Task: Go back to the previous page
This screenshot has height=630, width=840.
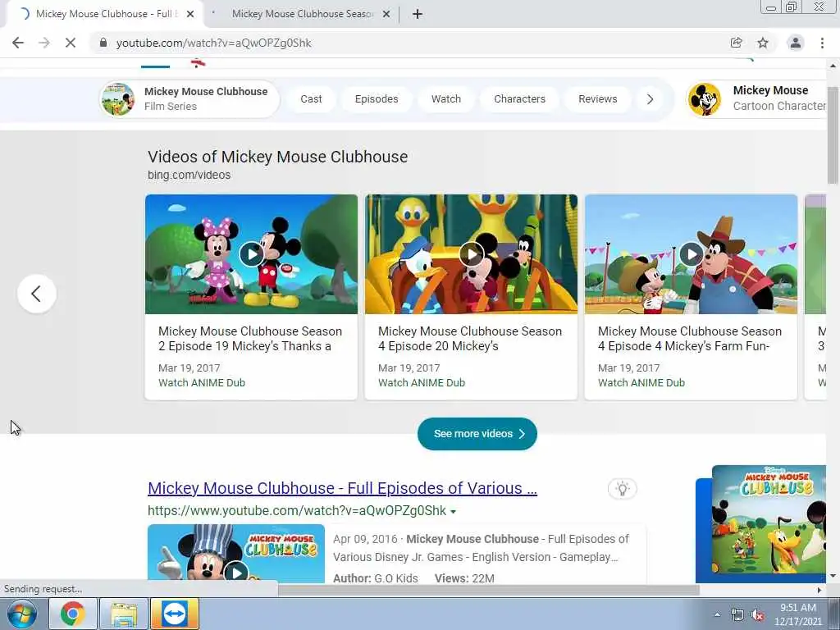Action: [18, 43]
